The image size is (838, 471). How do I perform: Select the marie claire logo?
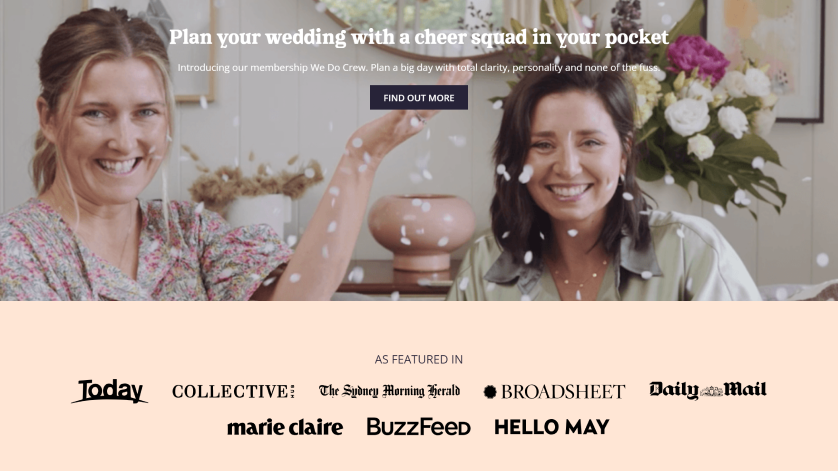tap(285, 427)
